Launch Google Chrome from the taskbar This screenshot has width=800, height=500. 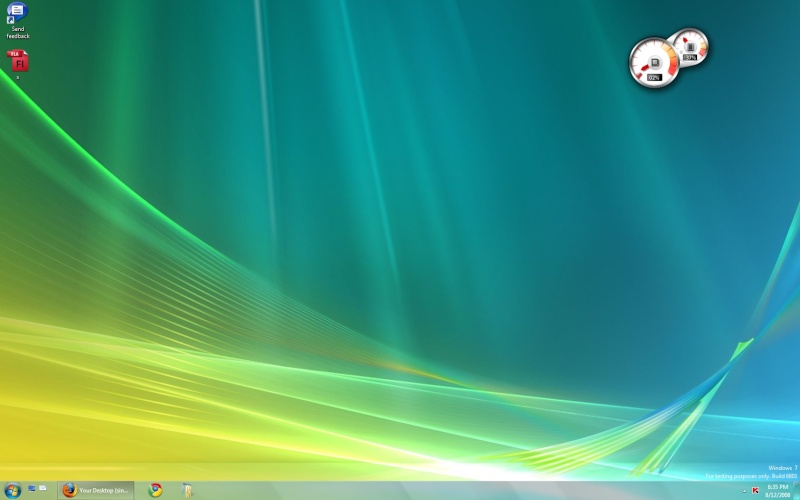pyautogui.click(x=155, y=490)
